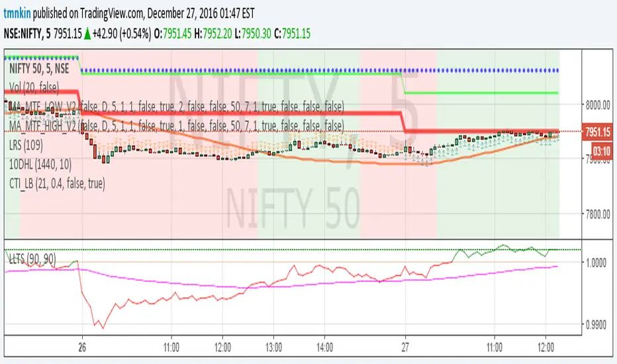Click the high value H:7952.20
The height and width of the screenshot is (364, 617).
click(213, 34)
